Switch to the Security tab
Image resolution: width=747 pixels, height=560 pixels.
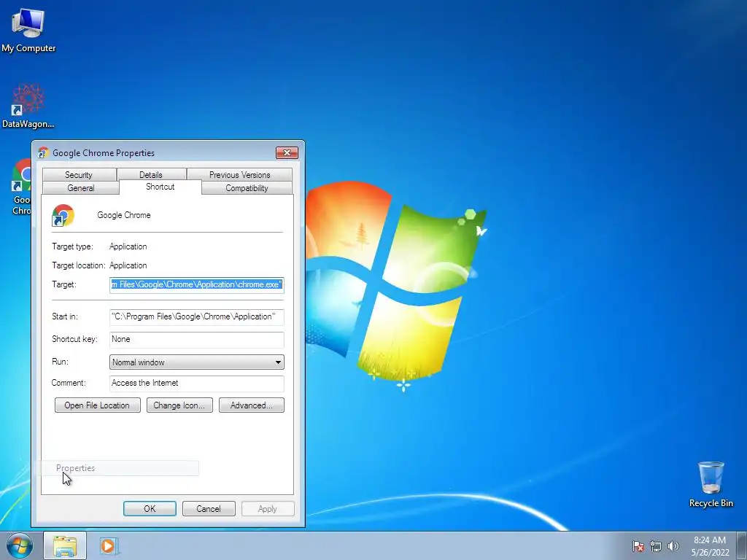click(79, 175)
